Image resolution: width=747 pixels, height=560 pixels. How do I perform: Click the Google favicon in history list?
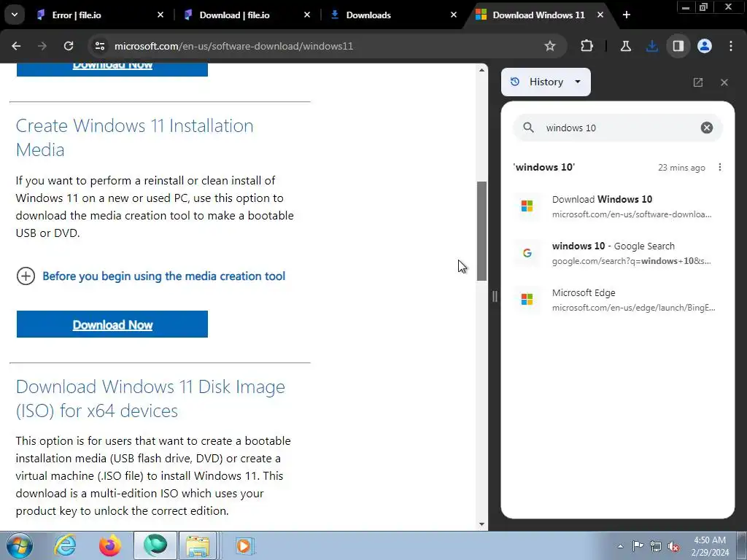tap(527, 253)
